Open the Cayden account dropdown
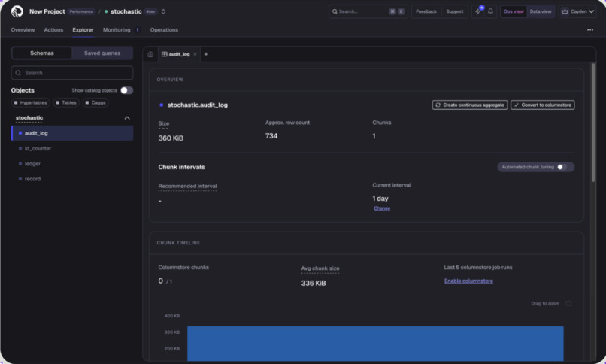Image resolution: width=606 pixels, height=364 pixels. [577, 11]
